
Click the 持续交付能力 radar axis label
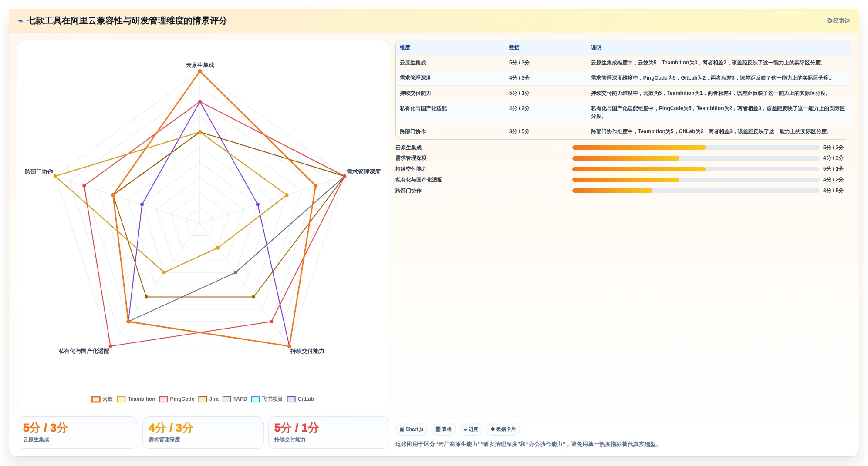pyautogui.click(x=307, y=351)
